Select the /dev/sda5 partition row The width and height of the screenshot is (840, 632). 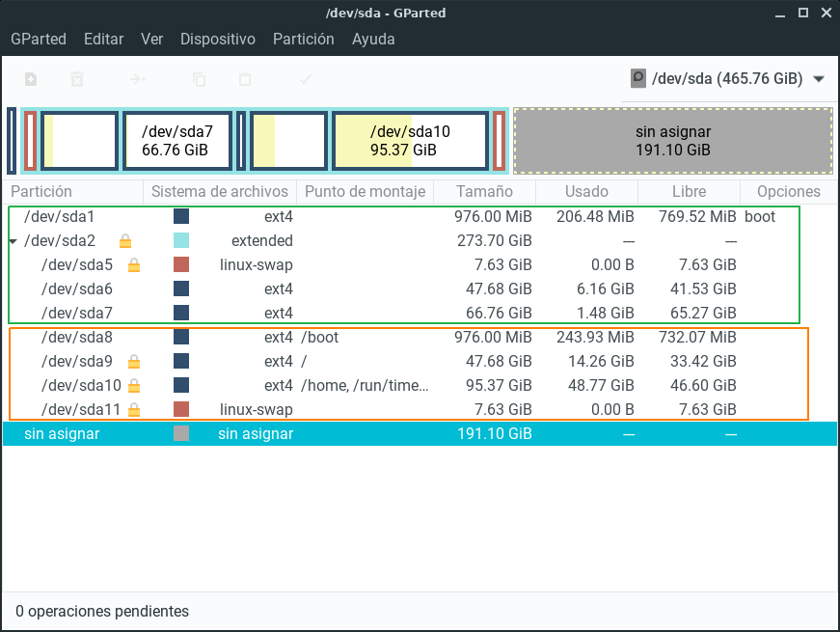(420, 264)
